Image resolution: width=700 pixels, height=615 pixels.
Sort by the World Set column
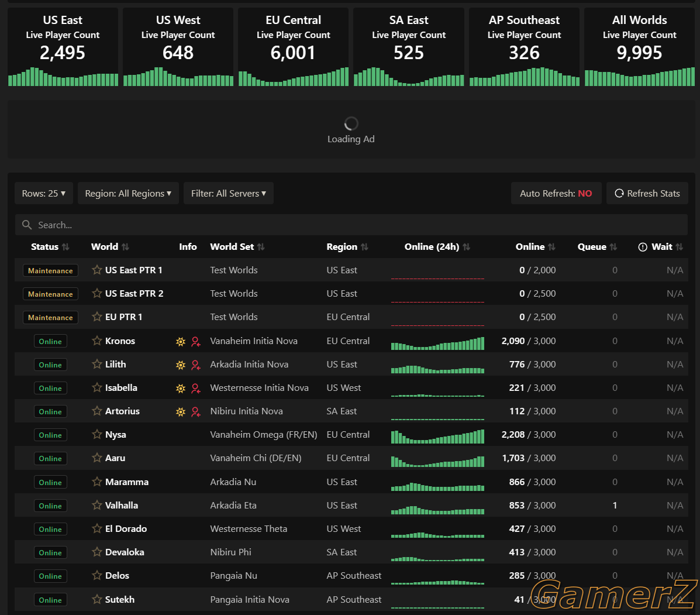pyautogui.click(x=237, y=246)
